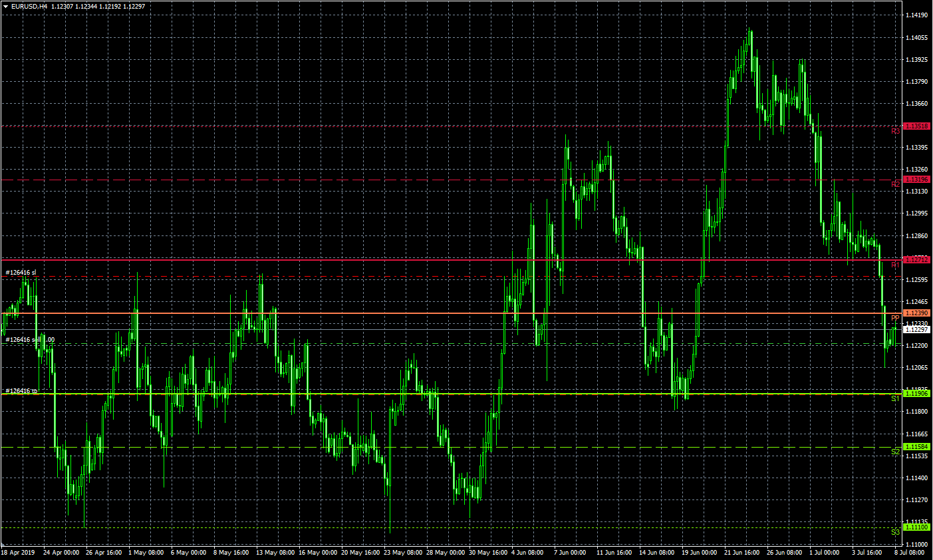Click the 3 Jul 16:00 date label
The image size is (933, 560).
[867, 553]
